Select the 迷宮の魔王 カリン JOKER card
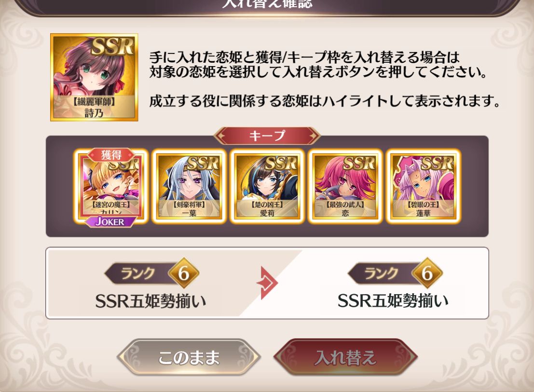The image size is (534, 392). point(111,187)
